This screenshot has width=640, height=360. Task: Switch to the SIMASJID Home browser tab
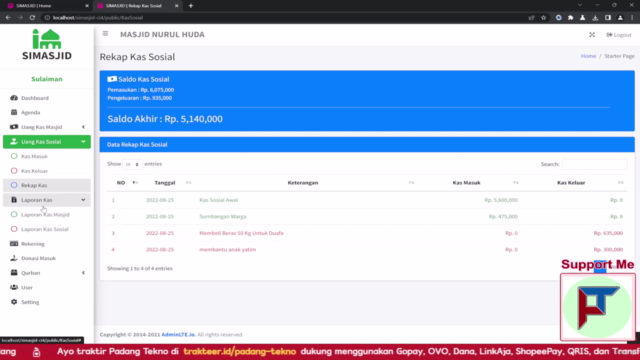pyautogui.click(x=47, y=6)
